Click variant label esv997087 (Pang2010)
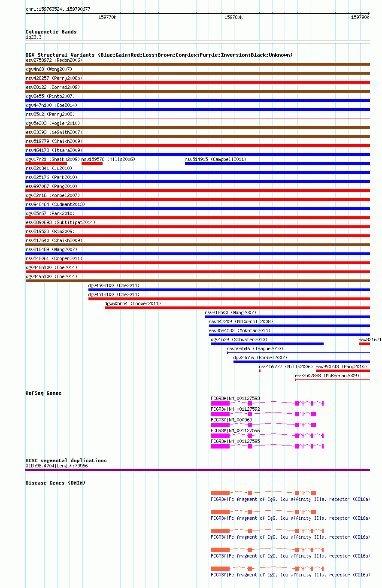382x588 pixels. pyautogui.click(x=52, y=186)
